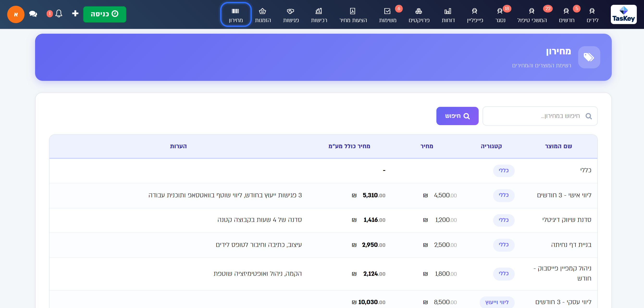Screen dimensions: 644x308
Task: Click the plus add icon
Action: point(75,13)
